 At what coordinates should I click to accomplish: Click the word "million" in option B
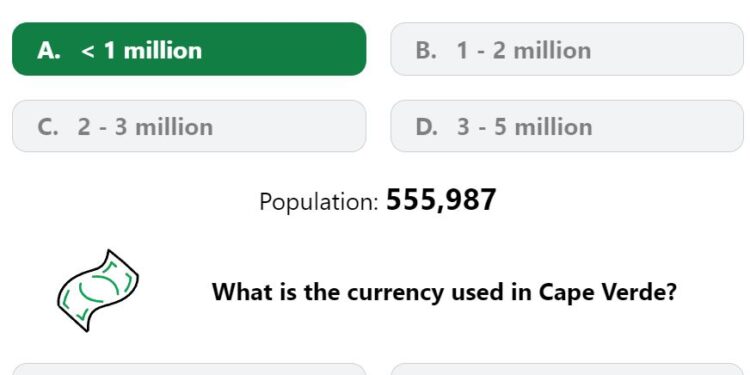[552, 51]
